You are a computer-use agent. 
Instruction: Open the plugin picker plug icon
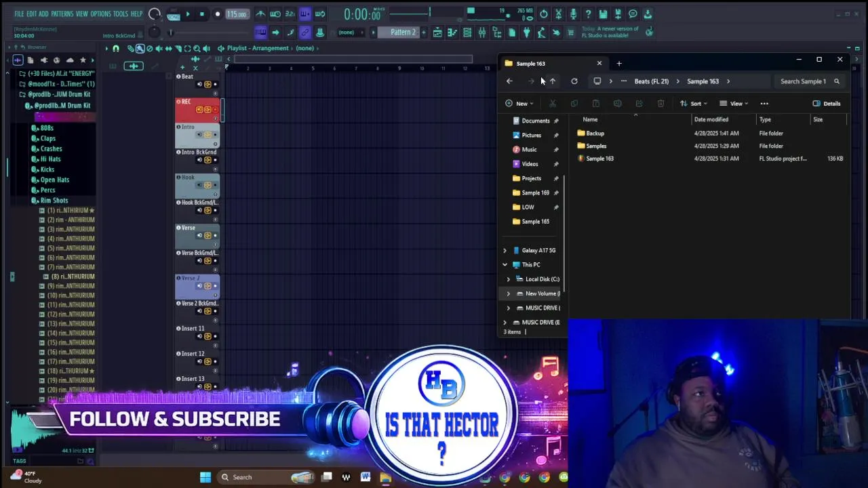click(527, 33)
